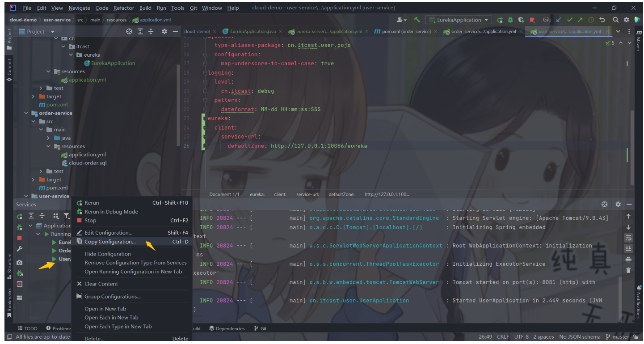Click the Debug bug icon in main toolbar
Image resolution: width=644 pixels, height=344 pixels.
pos(510,20)
